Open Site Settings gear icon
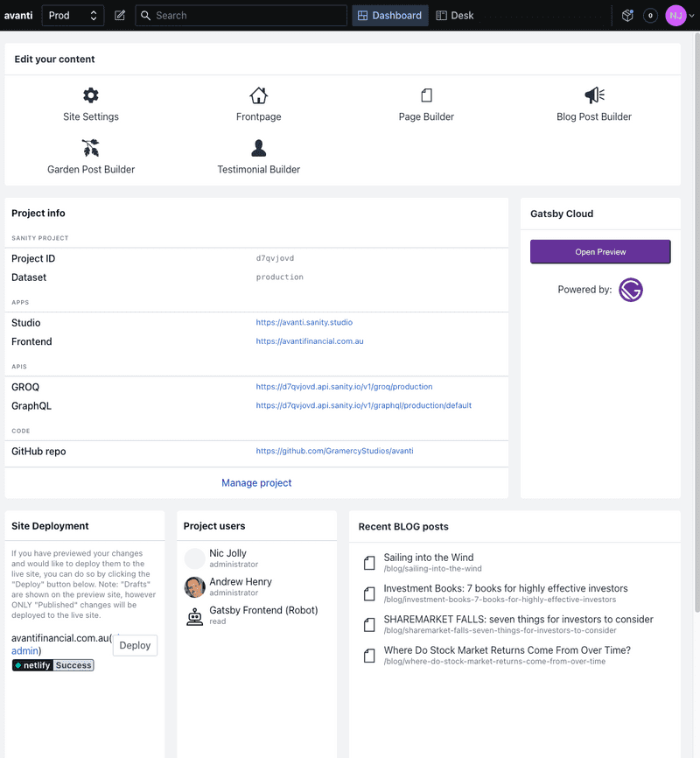Image resolution: width=700 pixels, height=758 pixels. 90,95
